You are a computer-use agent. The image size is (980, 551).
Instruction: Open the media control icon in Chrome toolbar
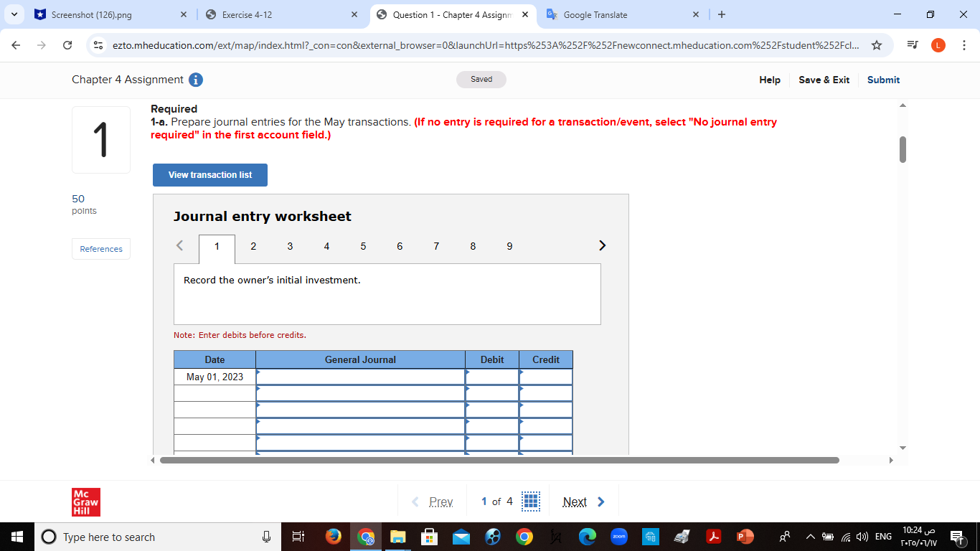point(913,45)
